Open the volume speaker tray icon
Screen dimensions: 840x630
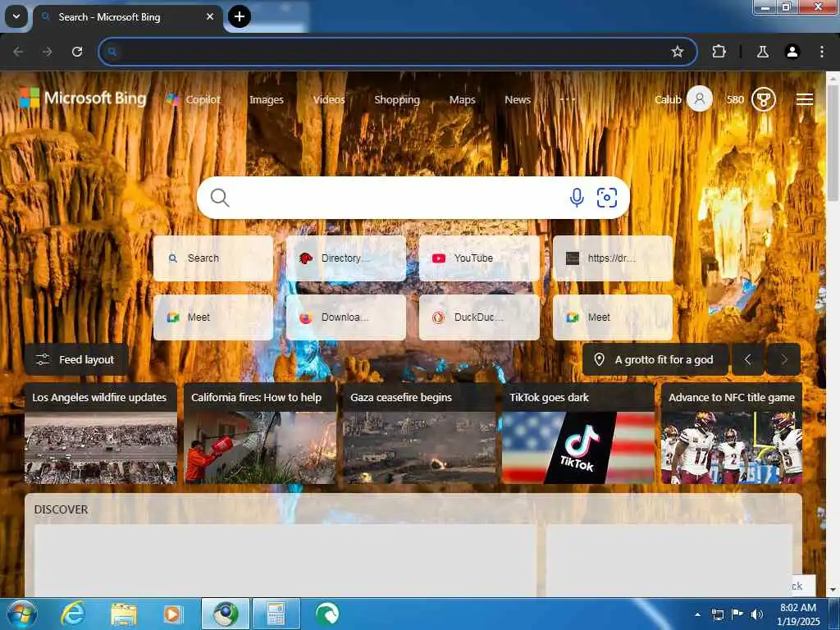point(757,614)
